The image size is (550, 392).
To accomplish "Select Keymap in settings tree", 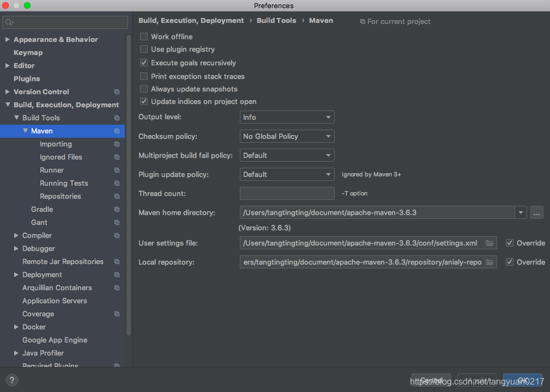I will click(x=28, y=53).
